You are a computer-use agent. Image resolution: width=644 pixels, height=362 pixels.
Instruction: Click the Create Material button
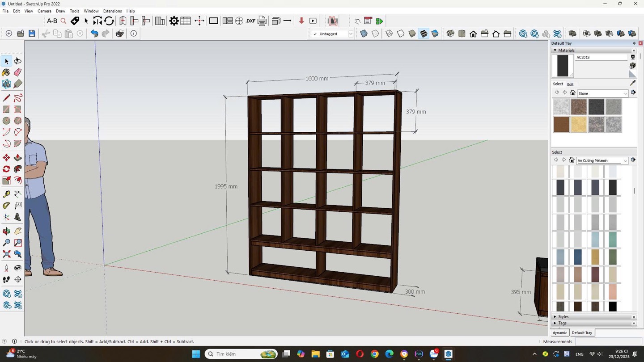[633, 66]
